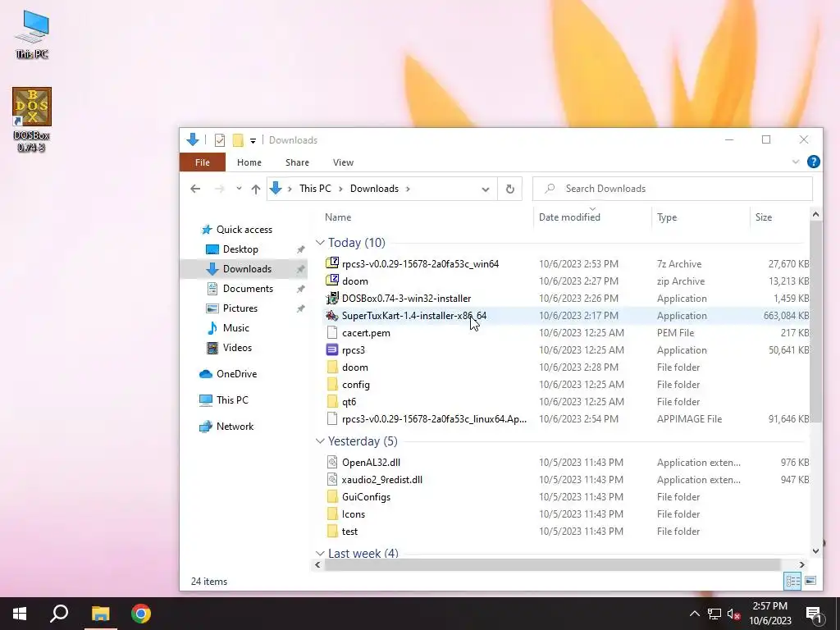Select the doom zip archive icon
Image resolution: width=840 pixels, height=630 pixels.
[x=332, y=281]
